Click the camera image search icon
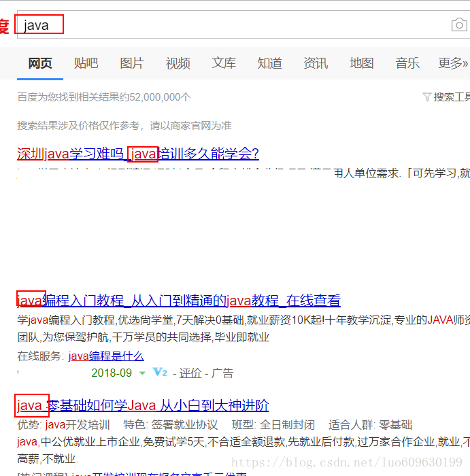 (459, 24)
